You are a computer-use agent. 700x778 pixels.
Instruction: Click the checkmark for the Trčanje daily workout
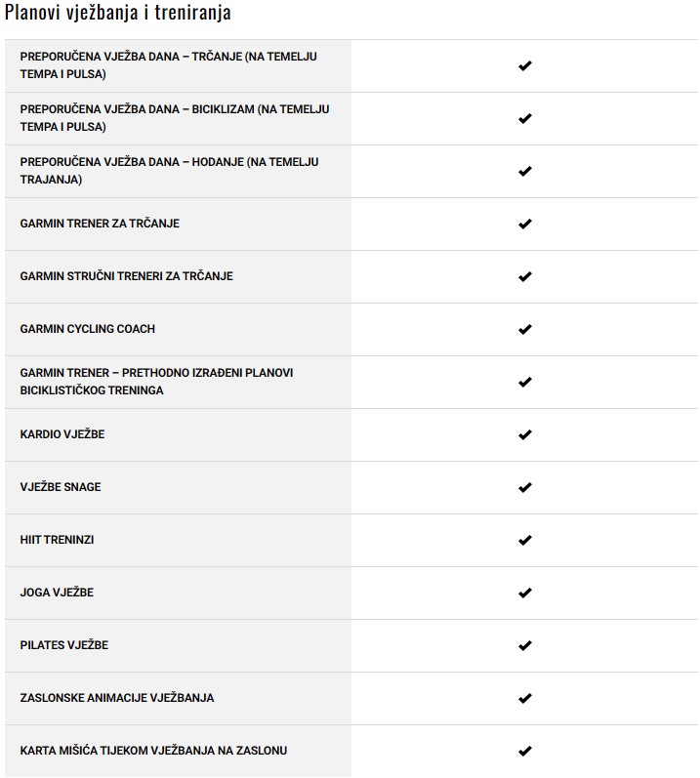click(x=524, y=65)
